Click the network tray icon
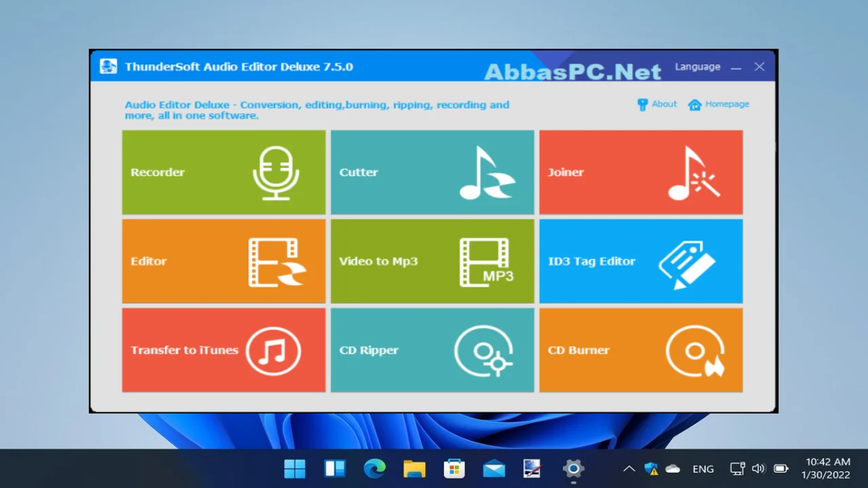The width and height of the screenshot is (868, 488). point(737,468)
